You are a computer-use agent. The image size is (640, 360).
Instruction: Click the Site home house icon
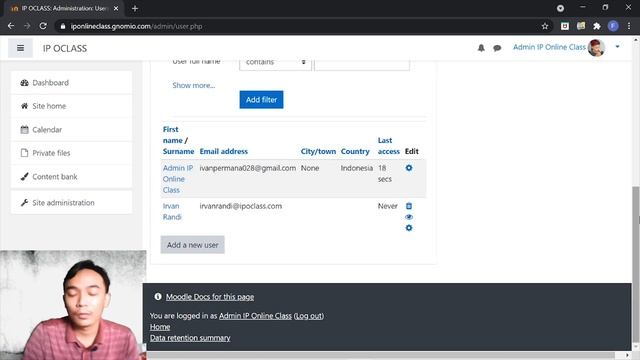click(x=24, y=106)
